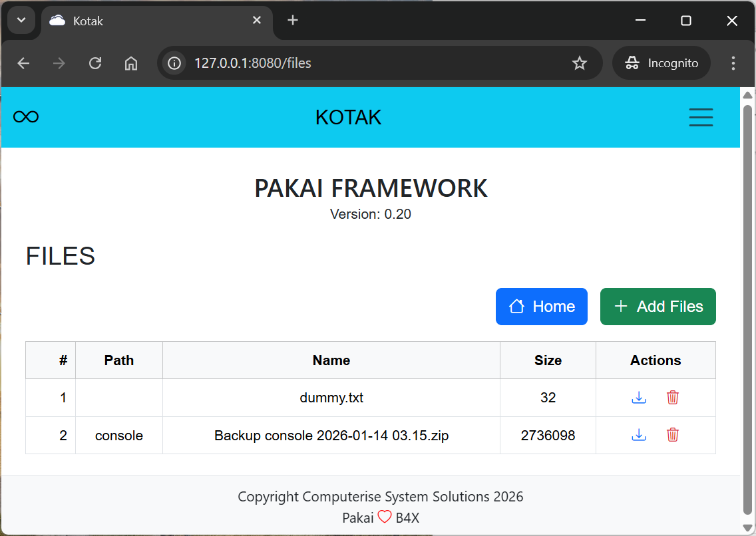The width and height of the screenshot is (756, 536).
Task: Delete the dummy.txt file
Action: pos(673,397)
